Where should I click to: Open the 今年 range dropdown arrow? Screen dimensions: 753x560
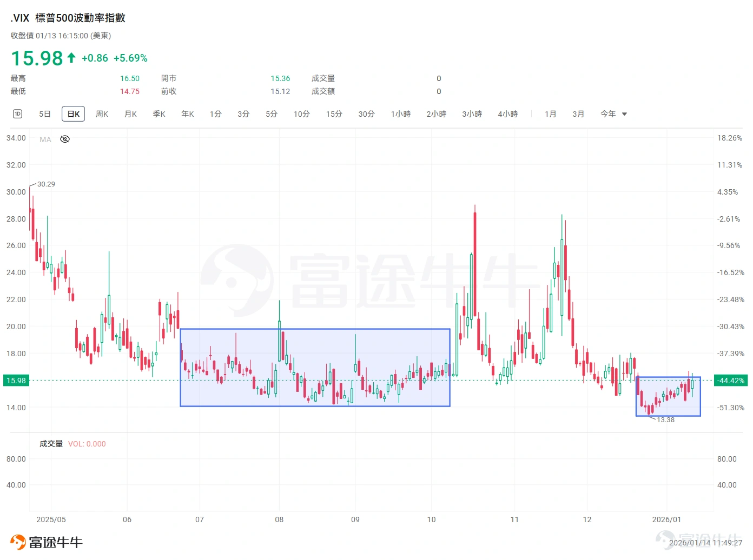click(x=624, y=114)
